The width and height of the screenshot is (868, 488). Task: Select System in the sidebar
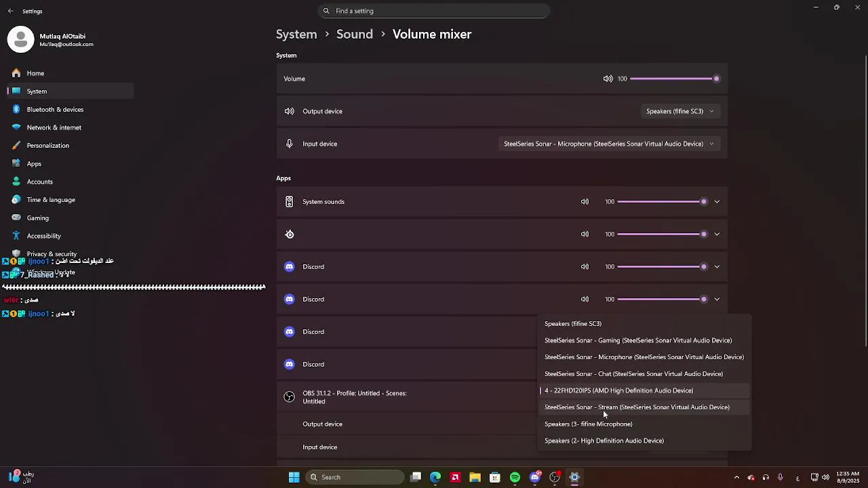71,91
